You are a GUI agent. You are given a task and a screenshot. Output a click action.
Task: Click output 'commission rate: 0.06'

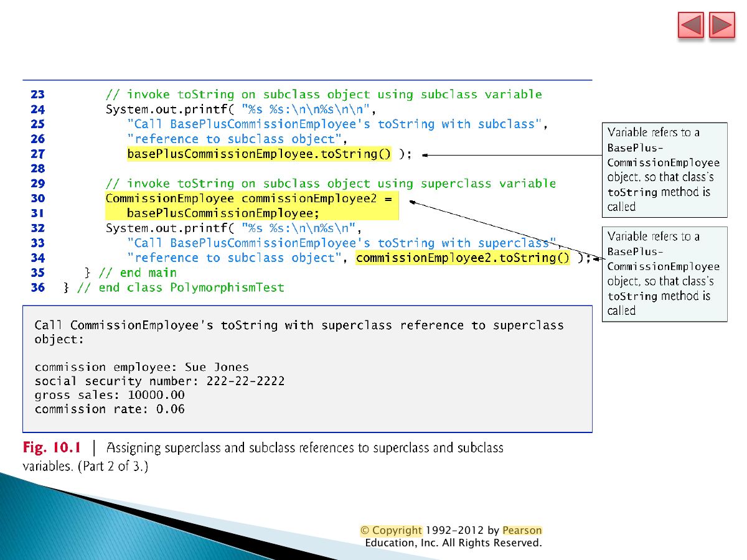(x=110, y=409)
